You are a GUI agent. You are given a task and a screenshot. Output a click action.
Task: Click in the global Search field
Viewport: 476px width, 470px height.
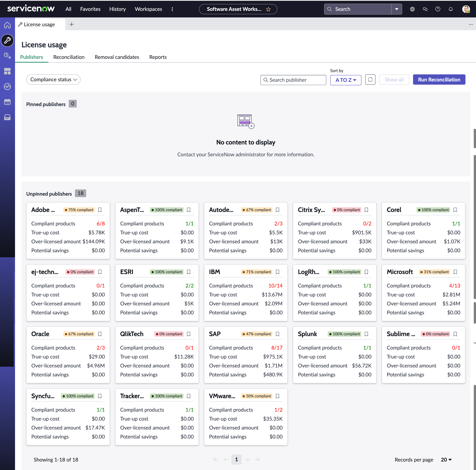358,9
